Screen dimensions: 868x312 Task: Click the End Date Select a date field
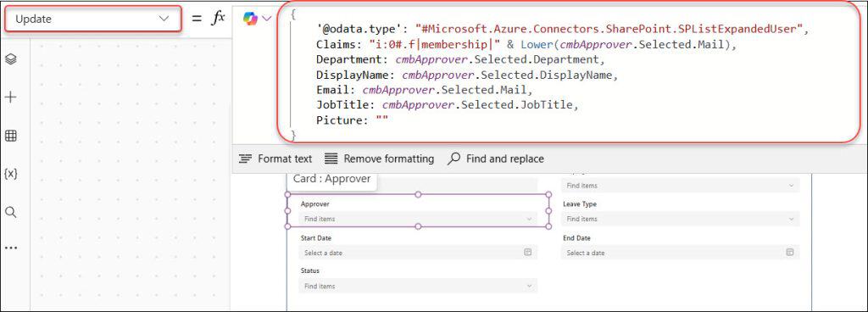click(x=681, y=253)
